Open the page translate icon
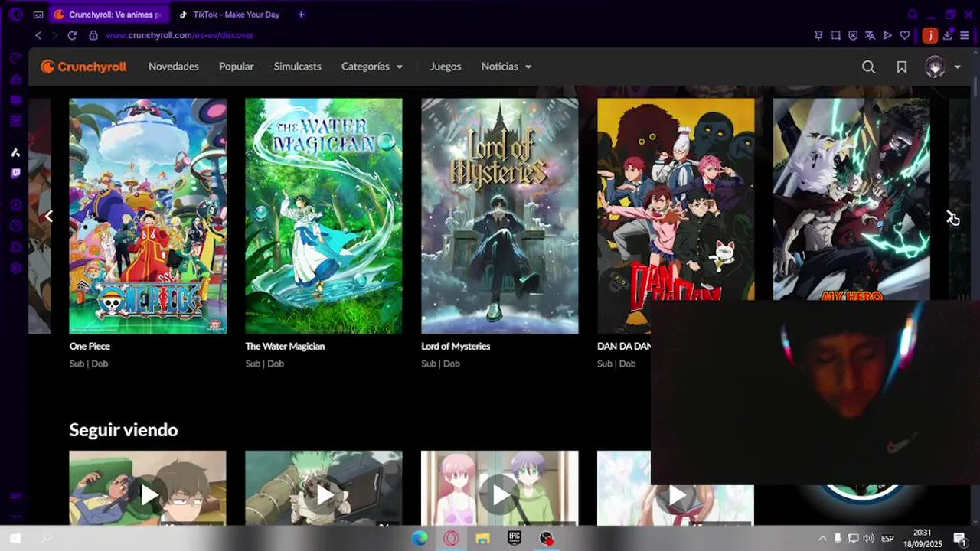 click(x=870, y=35)
